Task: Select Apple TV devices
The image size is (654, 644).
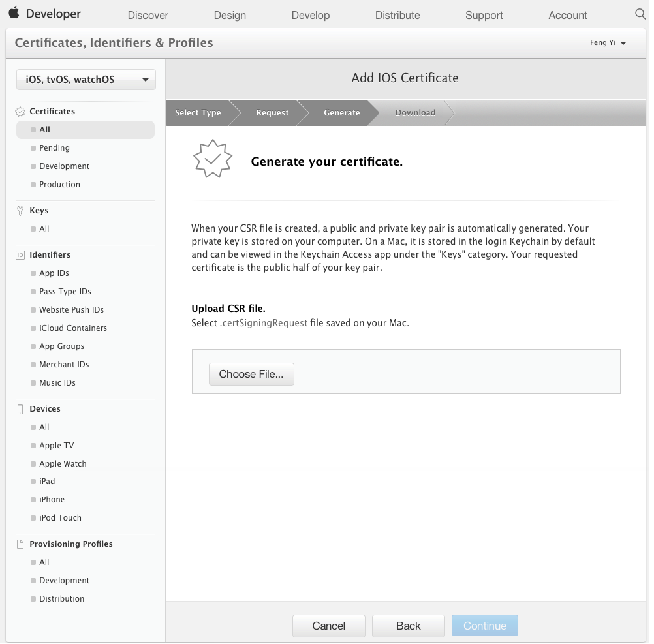Action: [56, 446]
